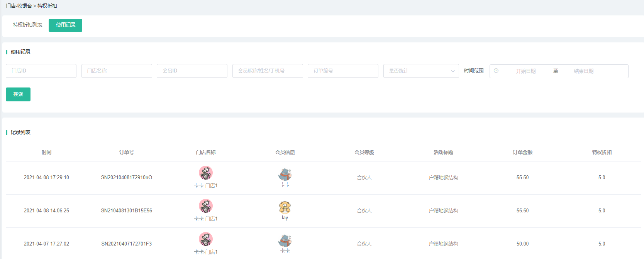Click the 门店名称 column header
Image resolution: width=644 pixels, height=259 pixels.
206,153
